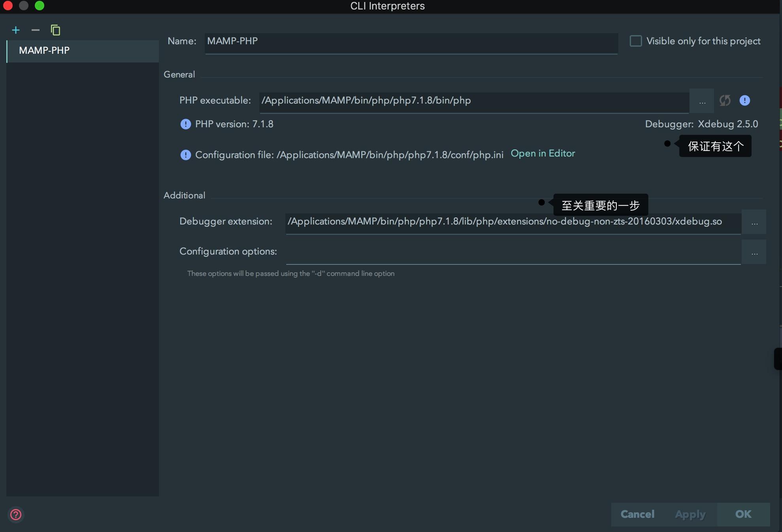Open help with the question mark icon
The height and width of the screenshot is (532, 782).
pyautogui.click(x=16, y=514)
